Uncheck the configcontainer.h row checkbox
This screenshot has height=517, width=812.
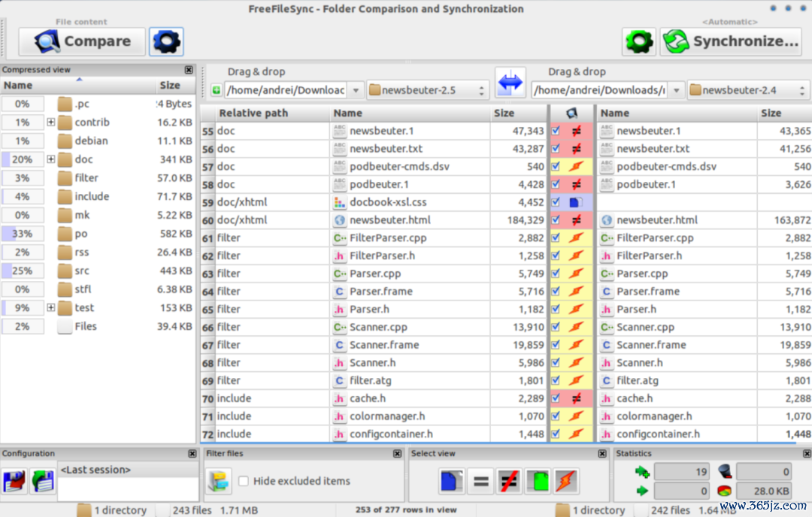[x=556, y=434]
